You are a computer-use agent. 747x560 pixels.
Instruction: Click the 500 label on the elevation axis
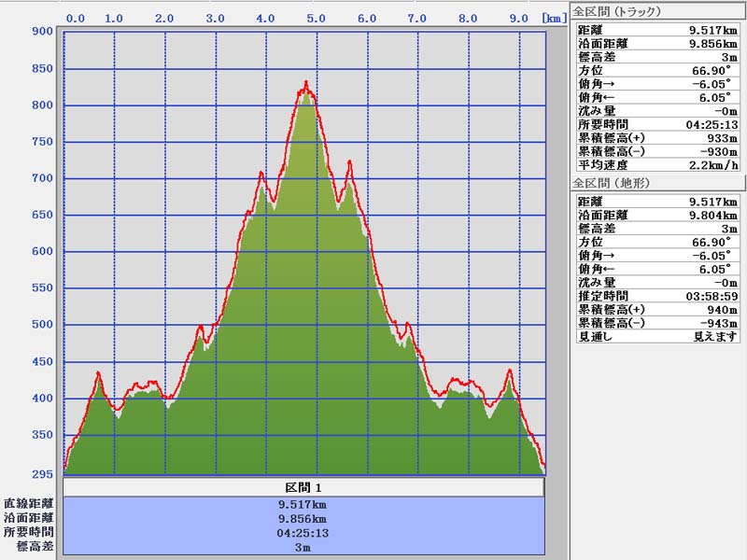pos(42,325)
